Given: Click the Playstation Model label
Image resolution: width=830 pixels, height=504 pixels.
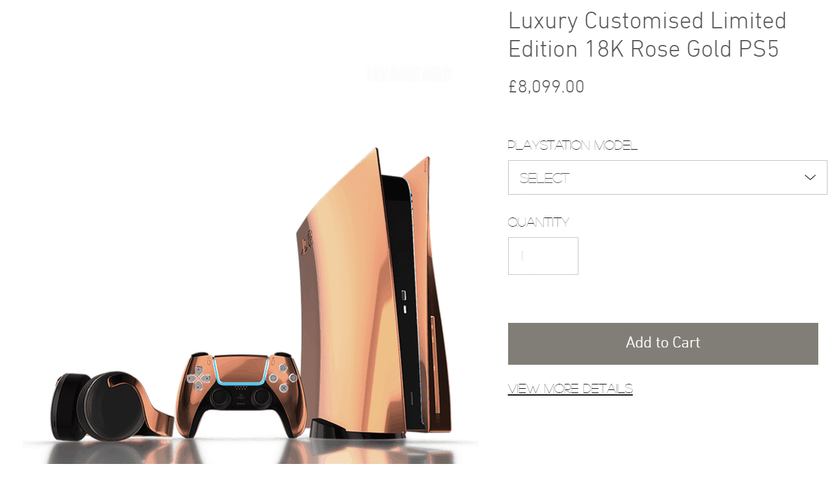Looking at the screenshot, I should pyautogui.click(x=572, y=145).
